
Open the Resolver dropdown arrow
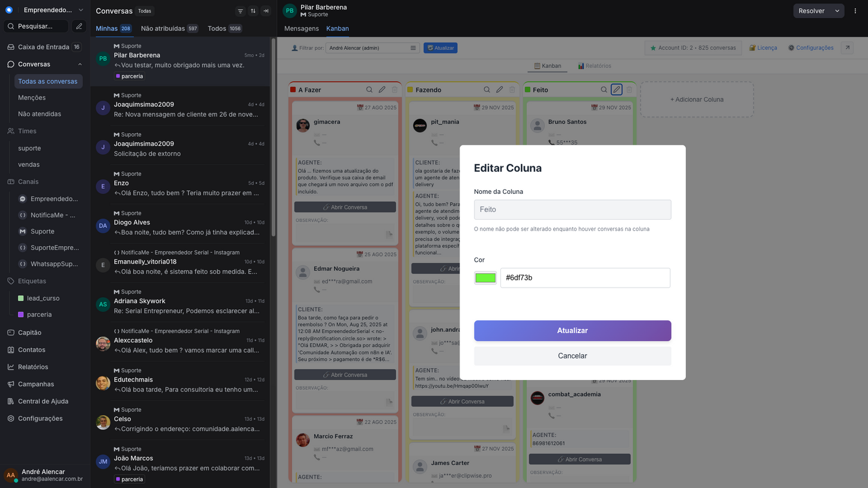(x=837, y=10)
